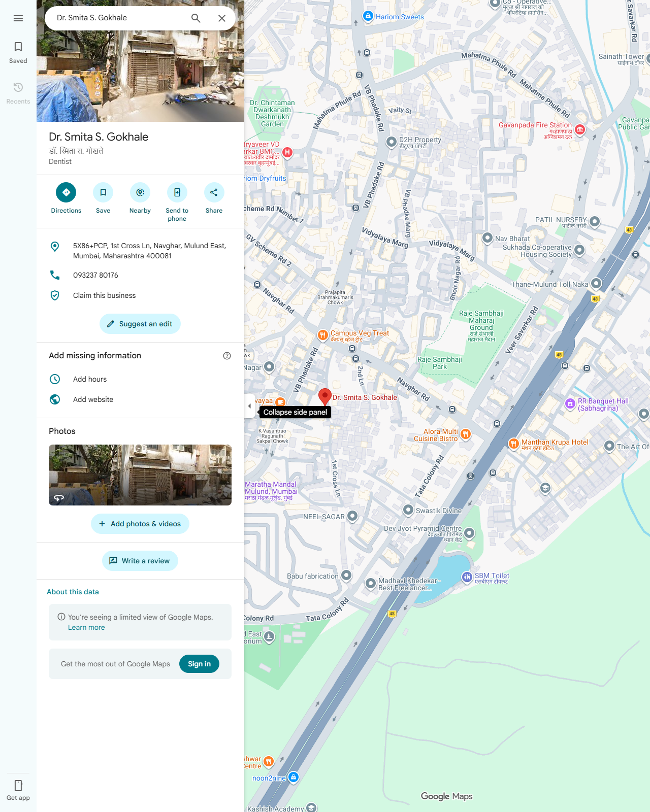Select Babu fabrication marker
This screenshot has height=812, width=650.
[x=346, y=576]
